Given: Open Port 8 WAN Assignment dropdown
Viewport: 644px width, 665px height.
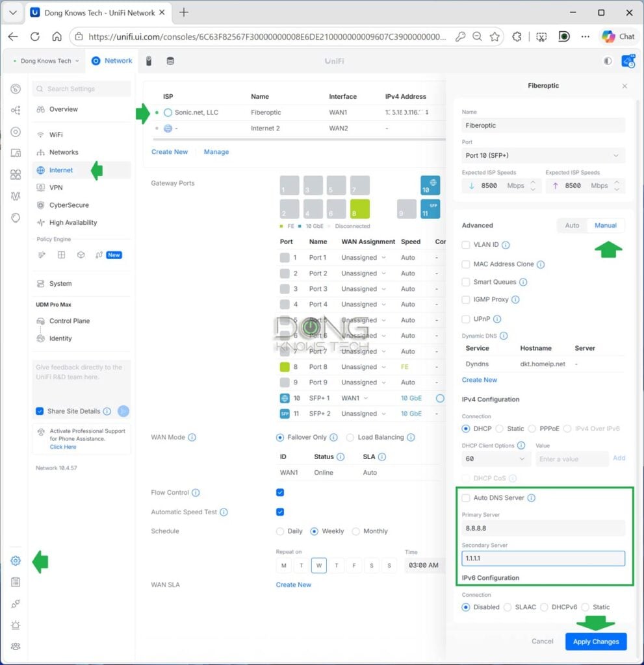Looking at the screenshot, I should 363,367.
